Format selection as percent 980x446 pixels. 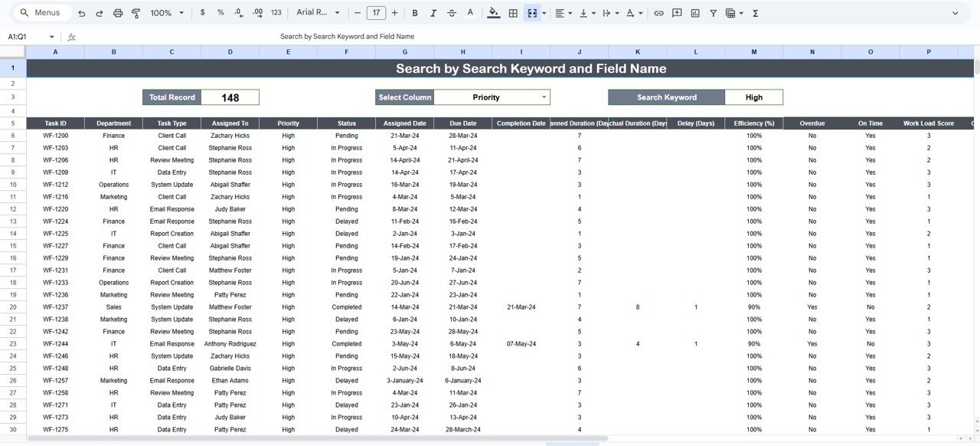220,12
